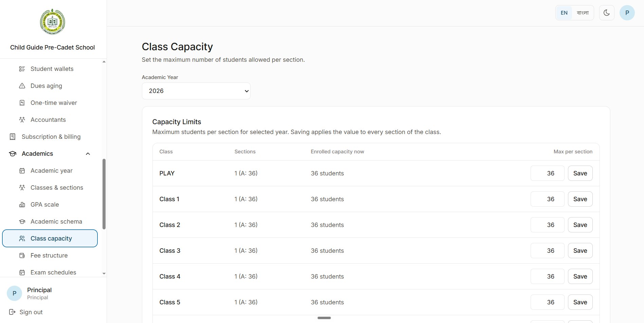644x323 pixels.
Task: Click the Max per section column header
Action: point(573,152)
